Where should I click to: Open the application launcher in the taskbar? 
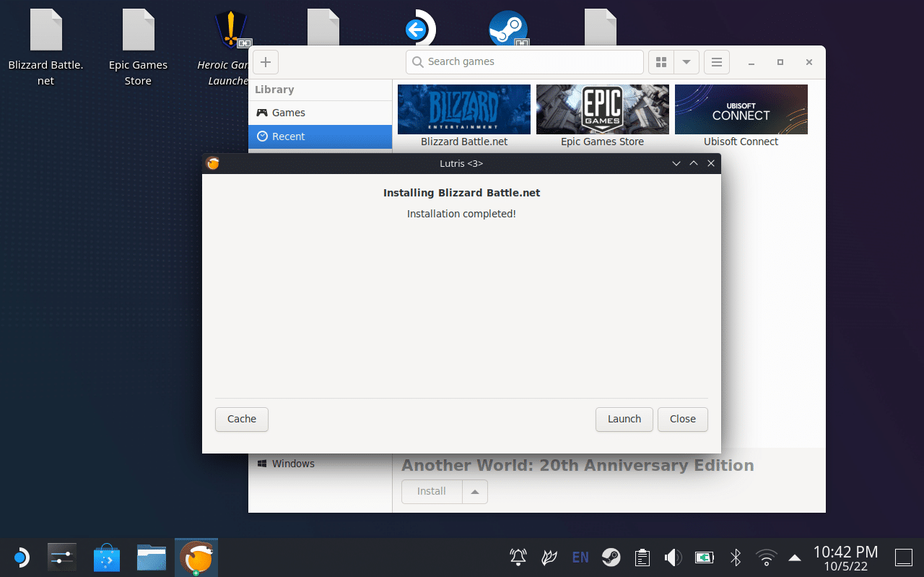tap(22, 558)
